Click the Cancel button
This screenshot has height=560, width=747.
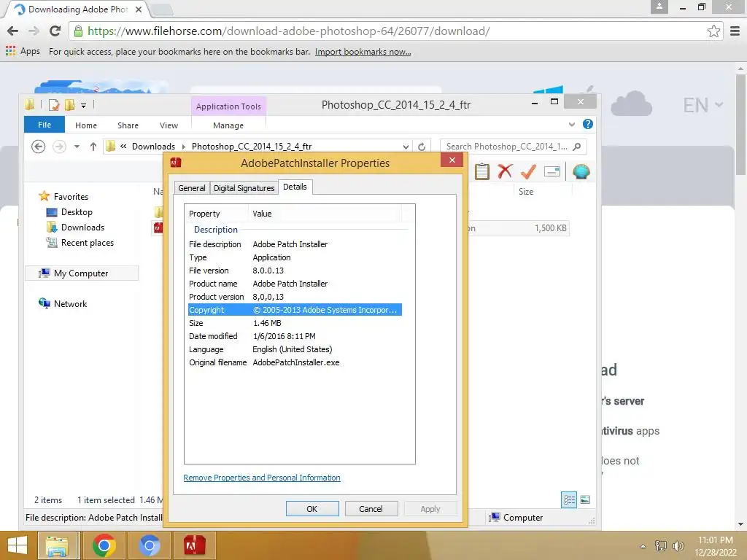click(371, 508)
